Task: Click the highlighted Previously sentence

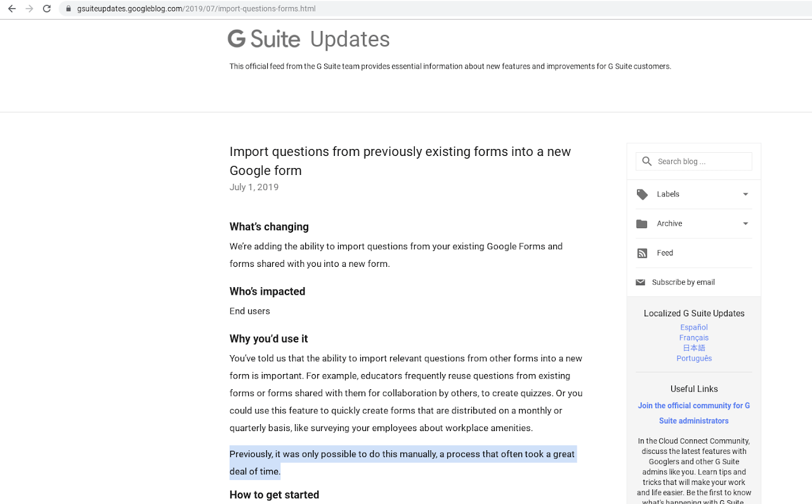Action: pos(402,463)
